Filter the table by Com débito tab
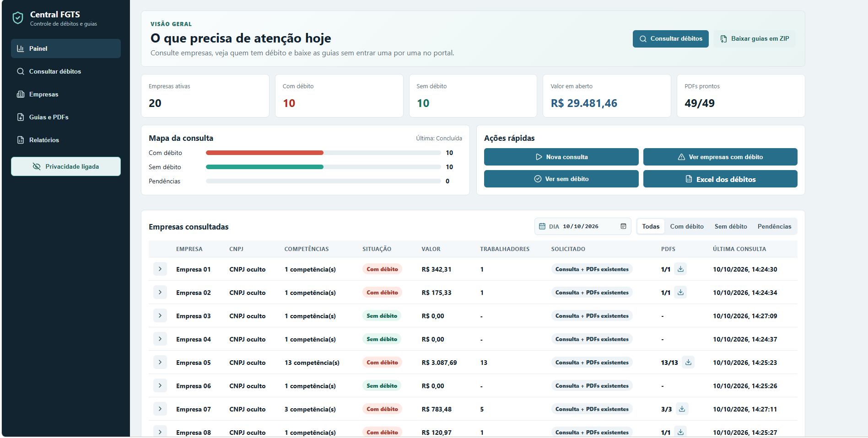The width and height of the screenshot is (868, 438). 687,226
